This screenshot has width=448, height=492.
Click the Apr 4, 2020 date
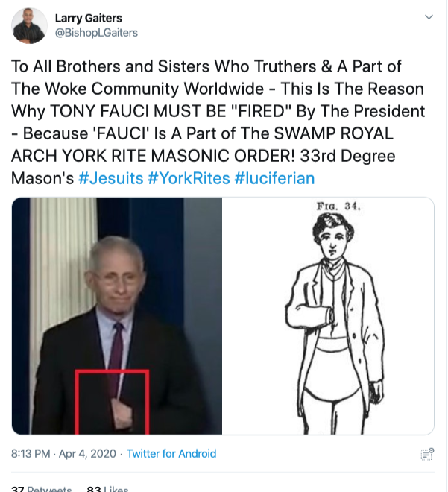(x=91, y=453)
